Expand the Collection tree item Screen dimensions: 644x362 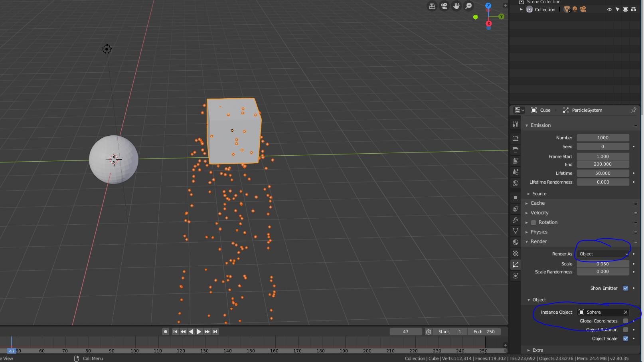pyautogui.click(x=522, y=9)
